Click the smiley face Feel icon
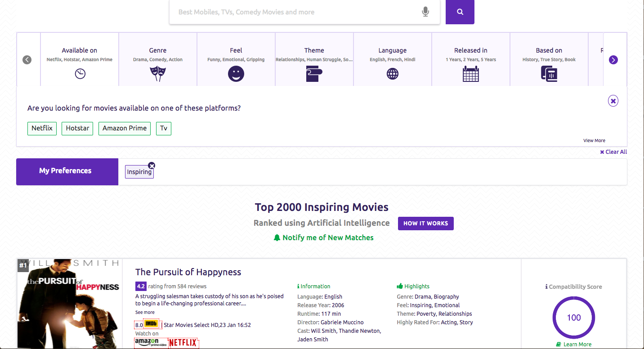The height and width of the screenshot is (349, 644). click(x=236, y=74)
